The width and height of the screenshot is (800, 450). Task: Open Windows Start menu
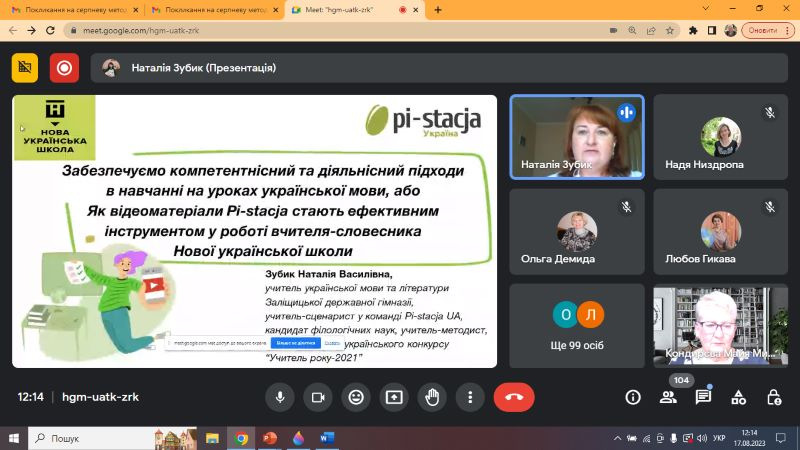click(14, 438)
